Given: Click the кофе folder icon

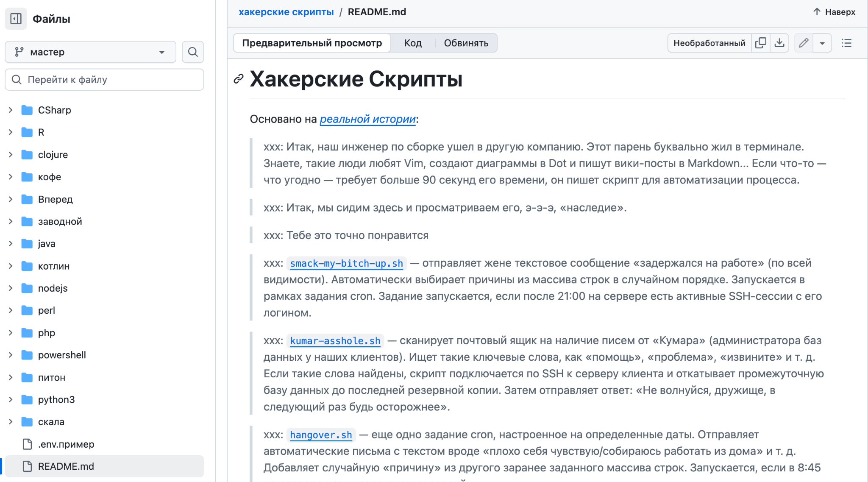Looking at the screenshot, I should [x=26, y=177].
